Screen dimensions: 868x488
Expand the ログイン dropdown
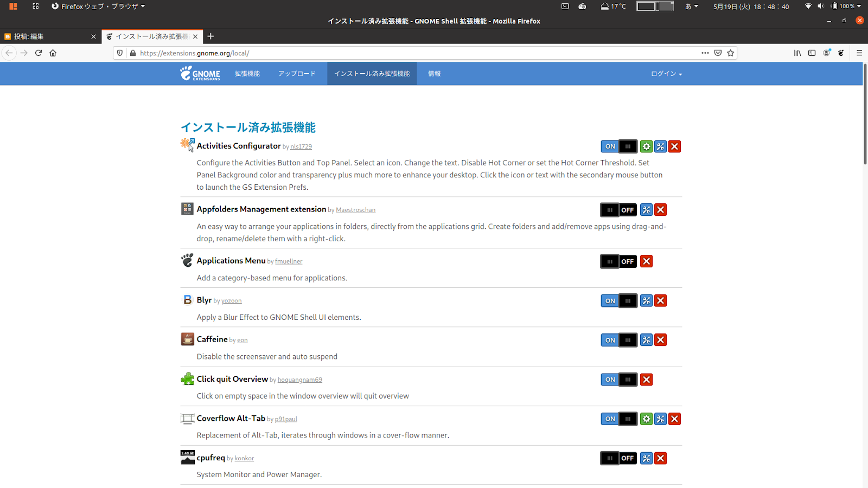(x=666, y=74)
